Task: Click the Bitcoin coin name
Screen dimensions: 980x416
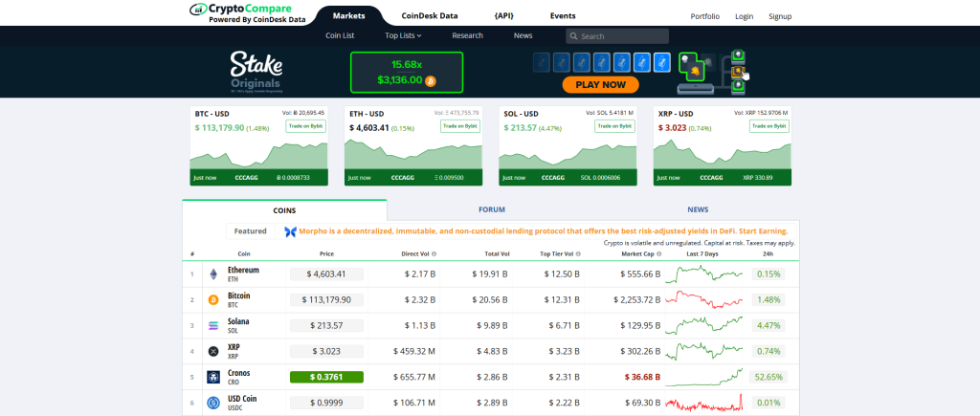Action: 238,296
